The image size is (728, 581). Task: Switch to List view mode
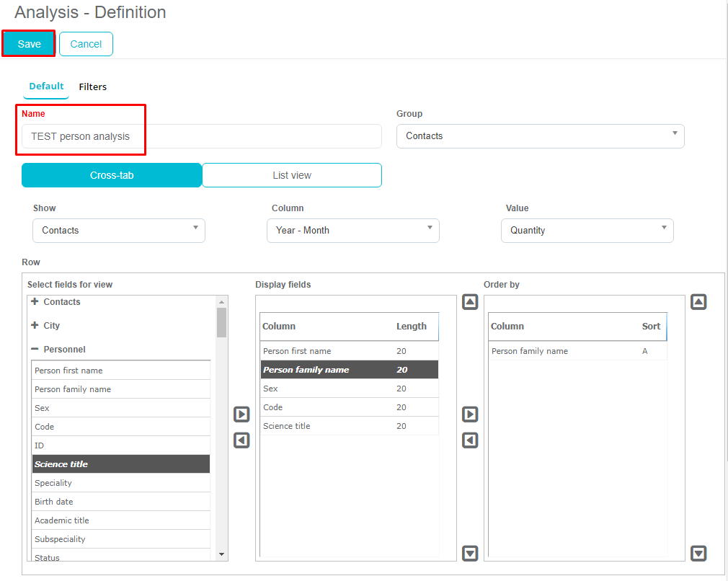[291, 175]
